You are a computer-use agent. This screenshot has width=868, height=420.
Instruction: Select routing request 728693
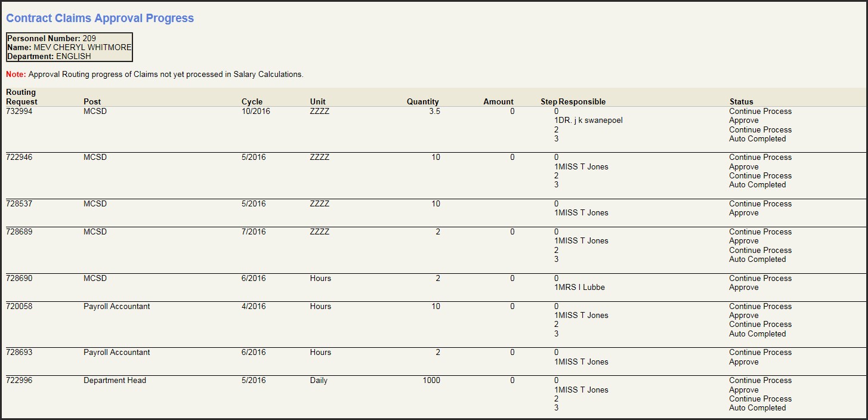[19, 353]
